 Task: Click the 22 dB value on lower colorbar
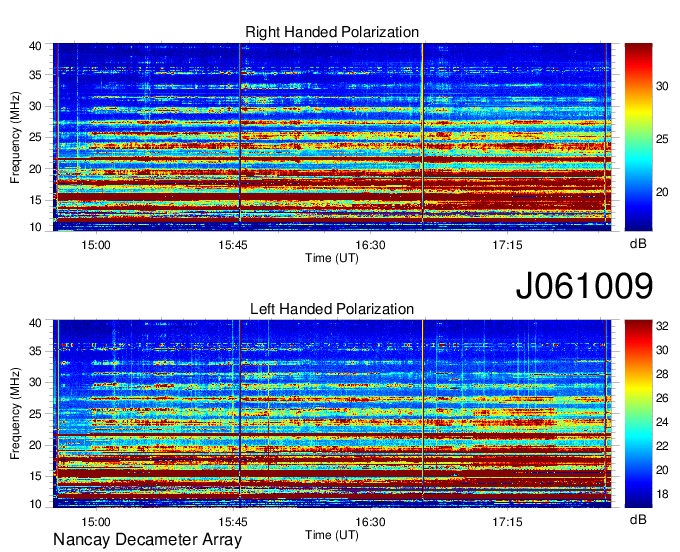pos(662,446)
